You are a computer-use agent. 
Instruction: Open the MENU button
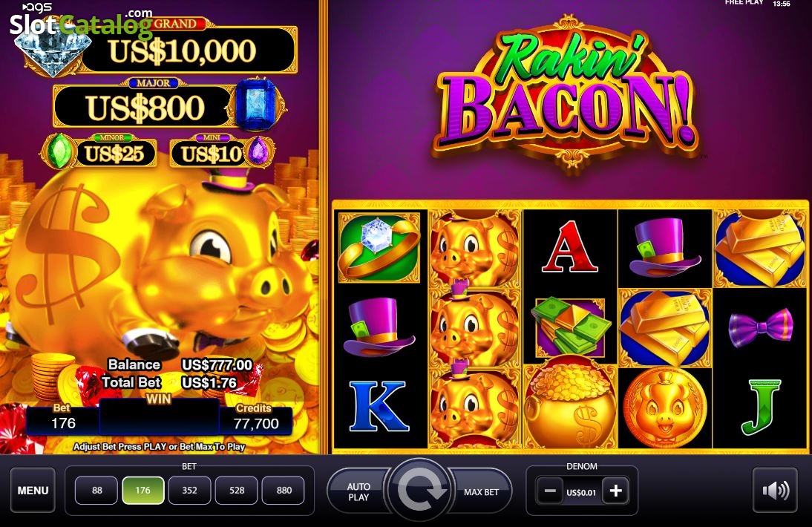coord(33,490)
